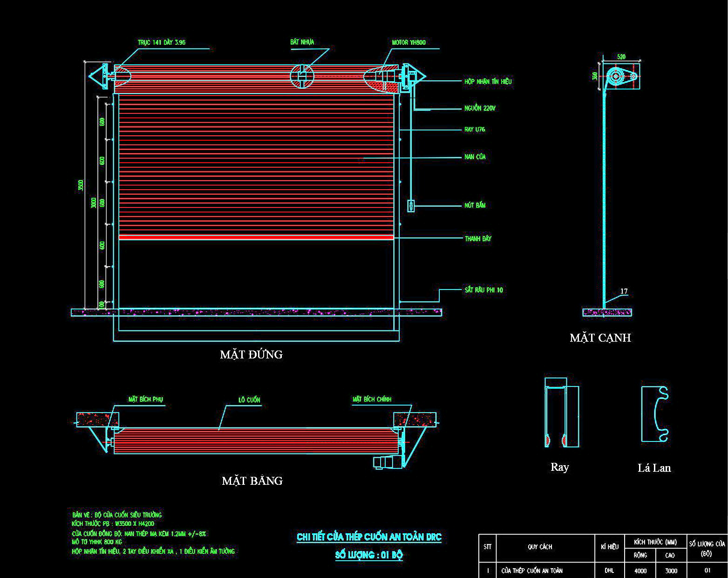Click the circular BÁT NHỰA detail symbol

point(302,76)
